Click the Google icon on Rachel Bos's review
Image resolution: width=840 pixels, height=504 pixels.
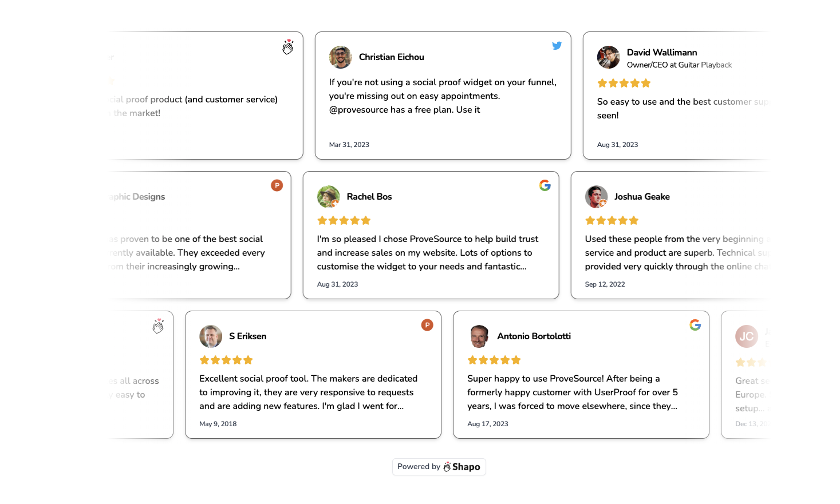[x=545, y=185]
